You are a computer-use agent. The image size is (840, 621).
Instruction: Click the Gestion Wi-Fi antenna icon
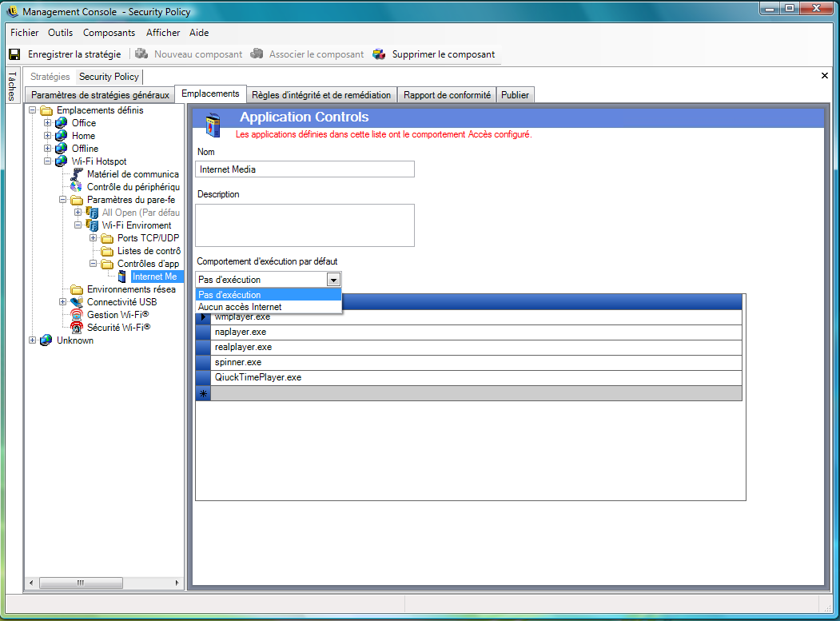77,315
